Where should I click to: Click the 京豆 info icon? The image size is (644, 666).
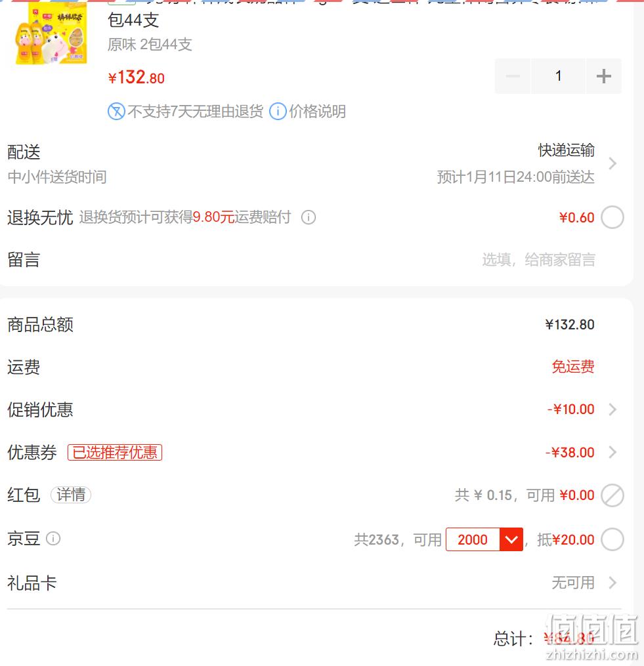pos(53,539)
